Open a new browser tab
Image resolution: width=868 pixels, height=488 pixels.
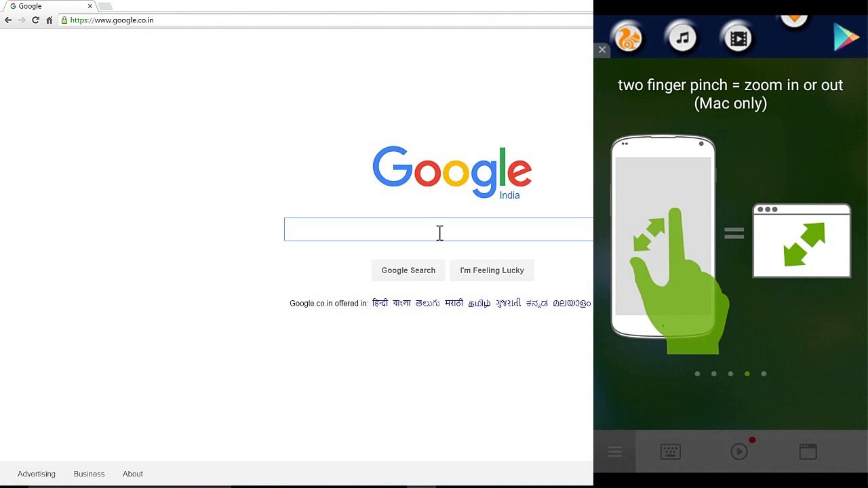(x=105, y=6)
